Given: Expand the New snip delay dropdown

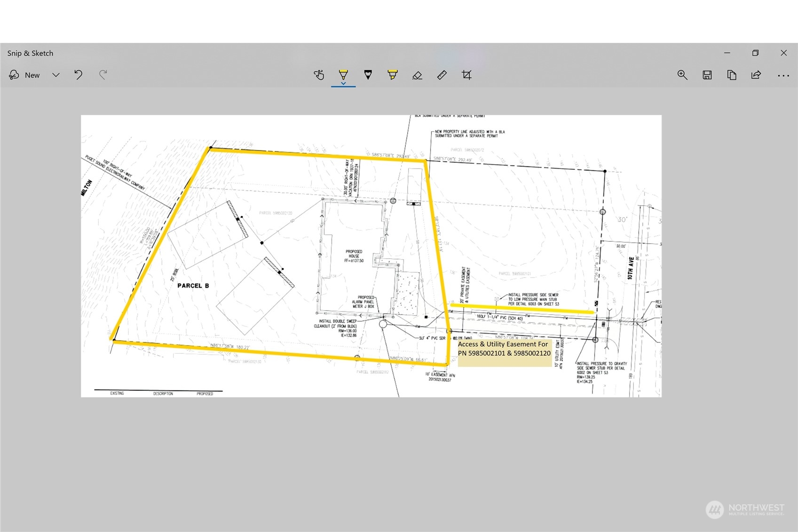Looking at the screenshot, I should click(56, 75).
